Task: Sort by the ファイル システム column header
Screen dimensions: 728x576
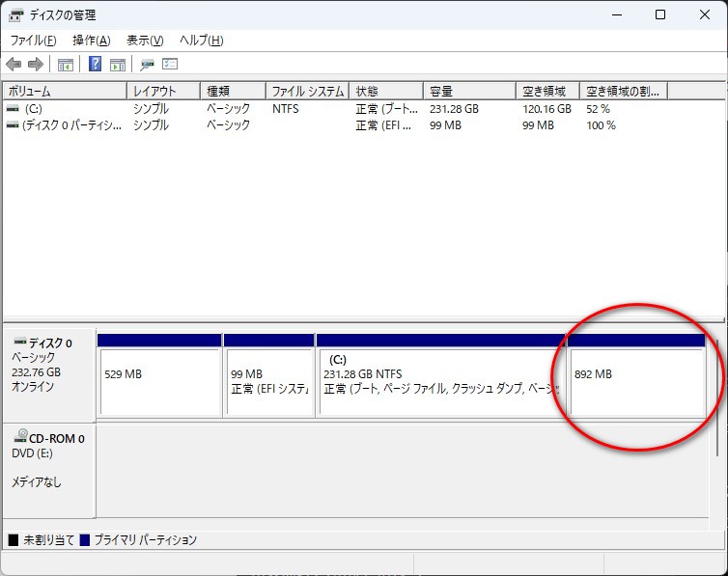Action: (x=308, y=91)
